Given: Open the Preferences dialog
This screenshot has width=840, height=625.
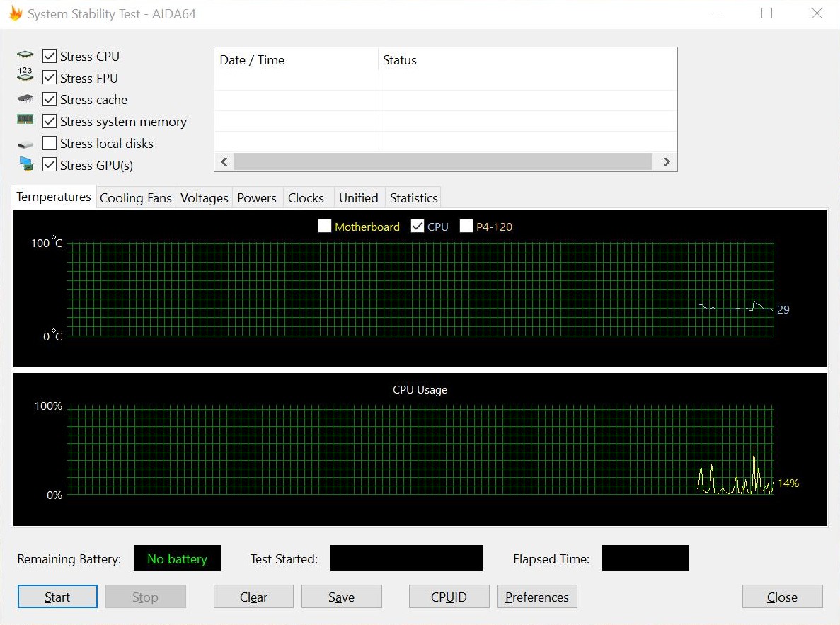Looking at the screenshot, I should (537, 597).
